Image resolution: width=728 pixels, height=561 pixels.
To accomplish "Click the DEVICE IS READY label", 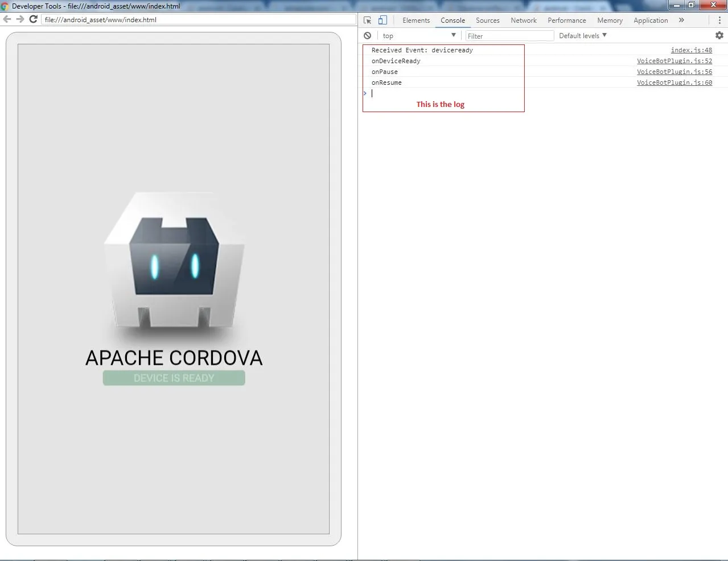I will coord(174,378).
